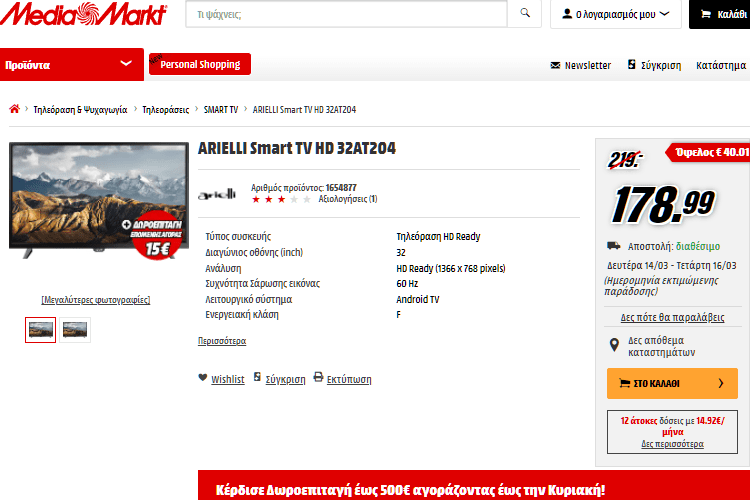750x500 pixels.
Task: Click the διαθέσιμο availability text
Action: point(697,246)
